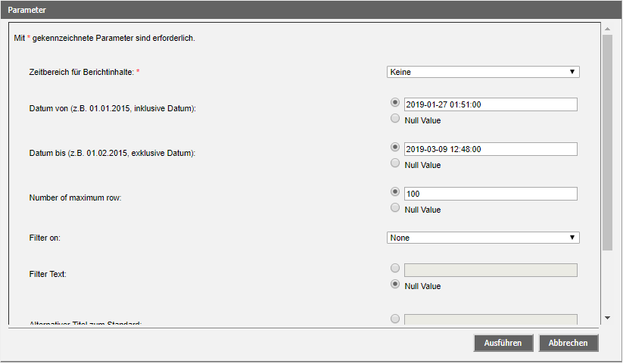623x364 pixels.
Task: Click the Alternativer Titel text field
Action: (491, 321)
